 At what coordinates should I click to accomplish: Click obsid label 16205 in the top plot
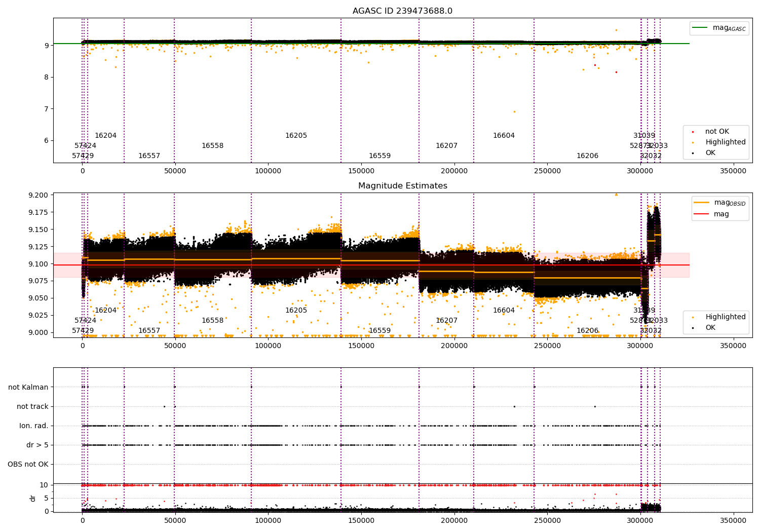296,136
